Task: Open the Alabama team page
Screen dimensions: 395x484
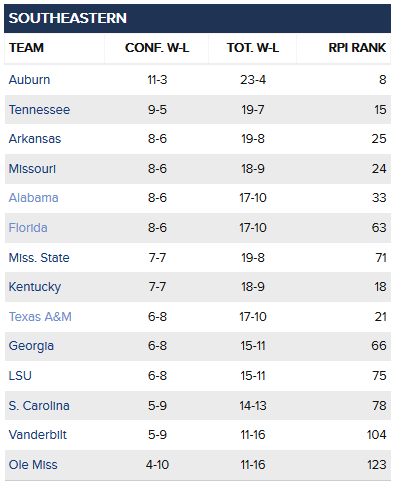Action: point(34,198)
